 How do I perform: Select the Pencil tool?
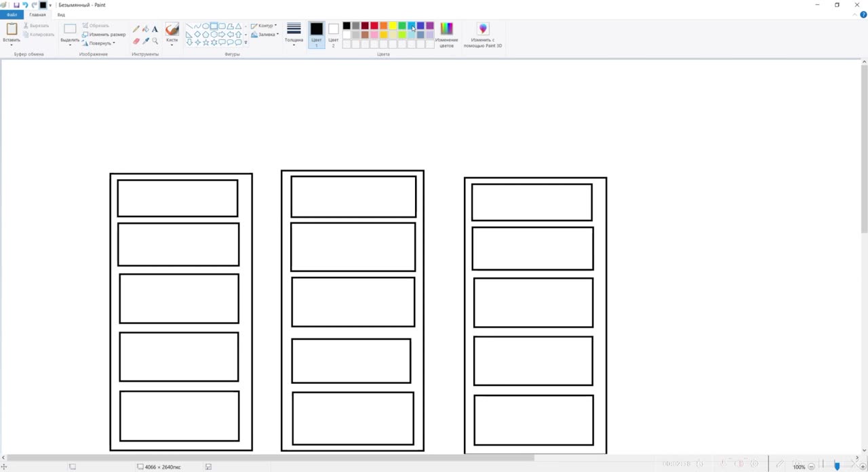[x=136, y=29]
